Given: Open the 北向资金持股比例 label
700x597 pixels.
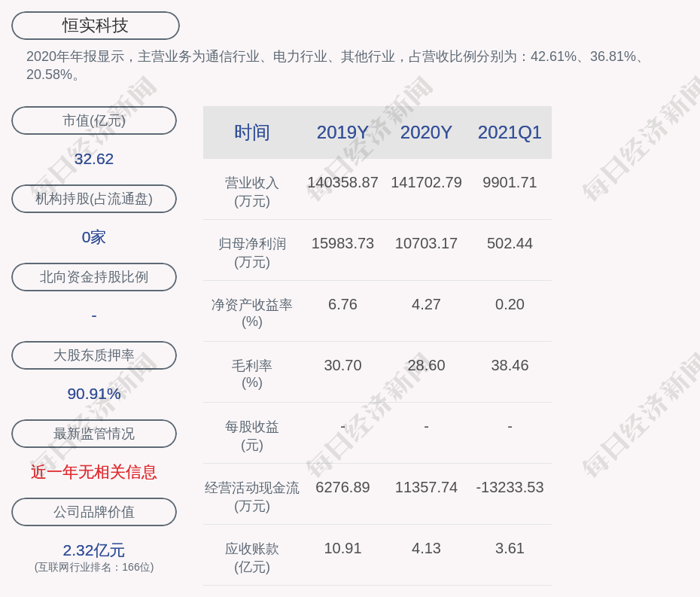Looking at the screenshot, I should click(94, 277).
